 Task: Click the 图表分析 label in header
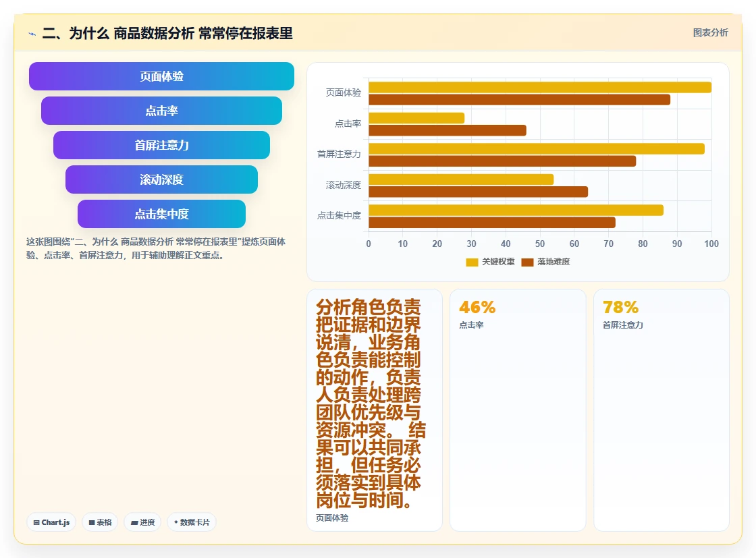point(710,33)
